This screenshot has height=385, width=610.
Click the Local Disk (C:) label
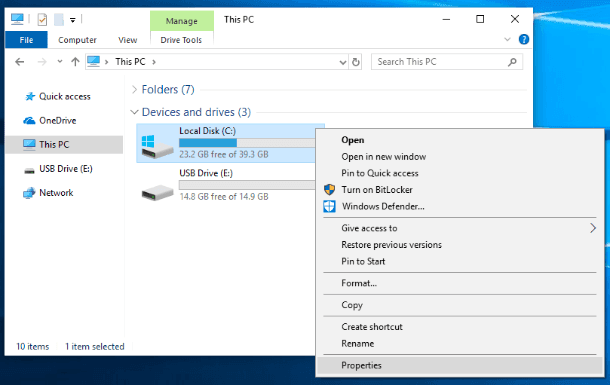207,131
